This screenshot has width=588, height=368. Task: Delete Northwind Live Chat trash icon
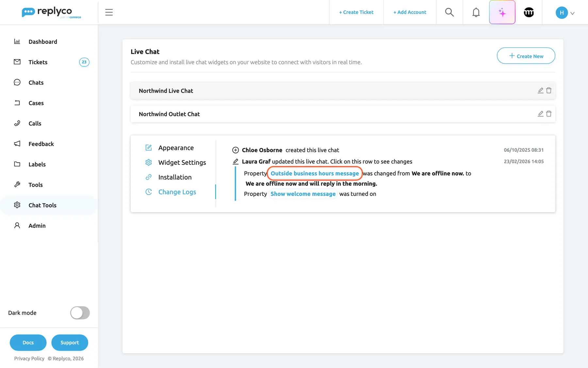(x=549, y=90)
